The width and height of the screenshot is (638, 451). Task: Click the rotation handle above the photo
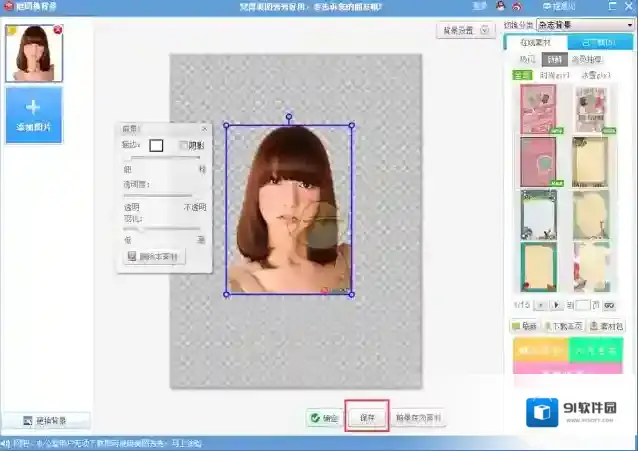[x=289, y=116]
